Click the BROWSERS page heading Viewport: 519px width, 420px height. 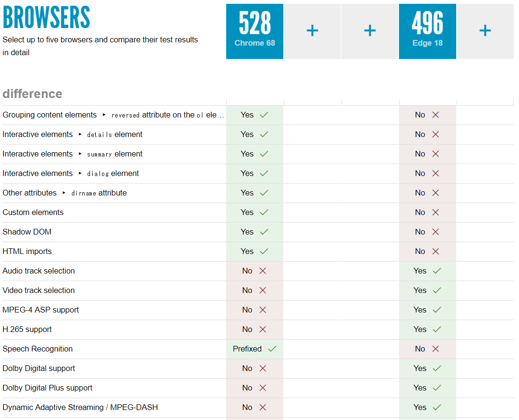click(x=46, y=18)
